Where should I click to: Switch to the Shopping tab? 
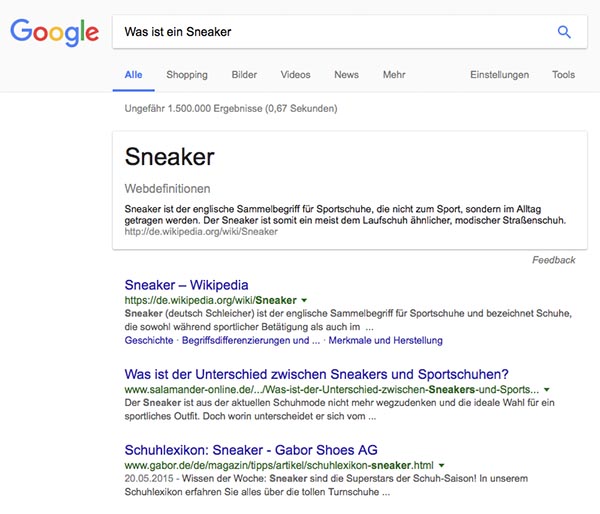pyautogui.click(x=187, y=75)
